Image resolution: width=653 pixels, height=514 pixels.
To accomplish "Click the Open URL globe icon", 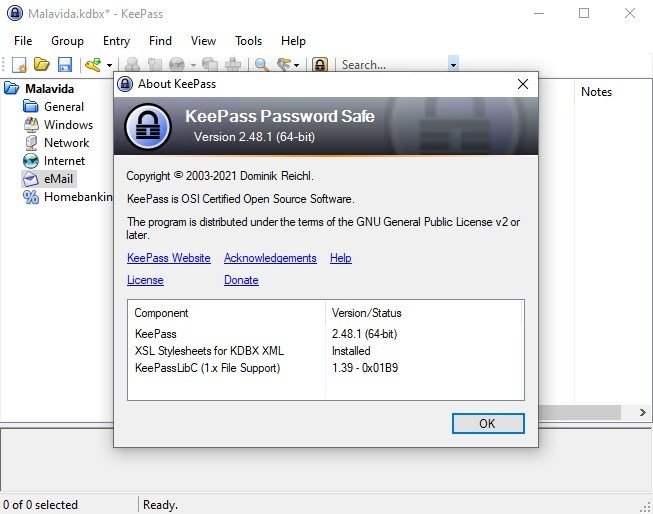I will click(x=177, y=65).
